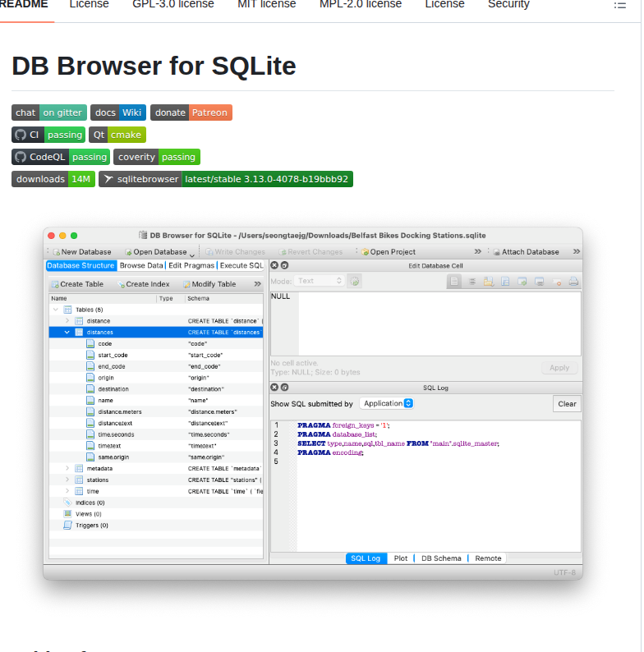Collapse the distances table row
Screen dimensions: 644x652
coord(67,333)
